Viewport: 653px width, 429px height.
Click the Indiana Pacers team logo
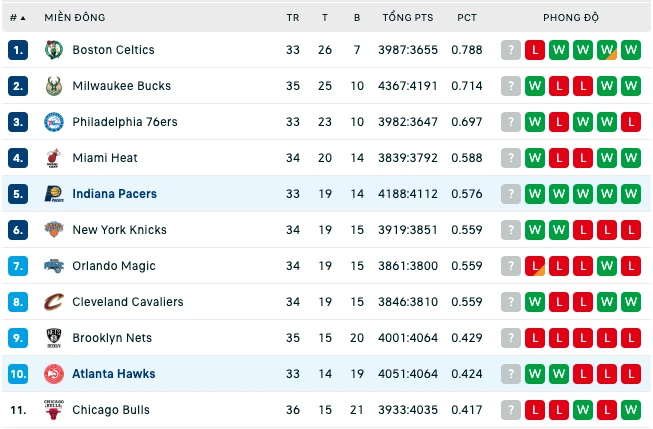[x=54, y=194]
